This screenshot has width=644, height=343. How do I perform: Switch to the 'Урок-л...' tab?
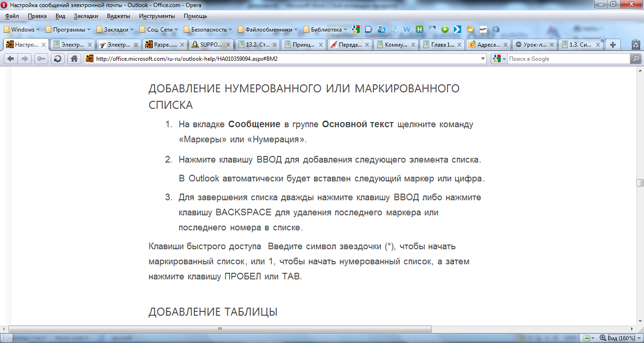click(534, 45)
